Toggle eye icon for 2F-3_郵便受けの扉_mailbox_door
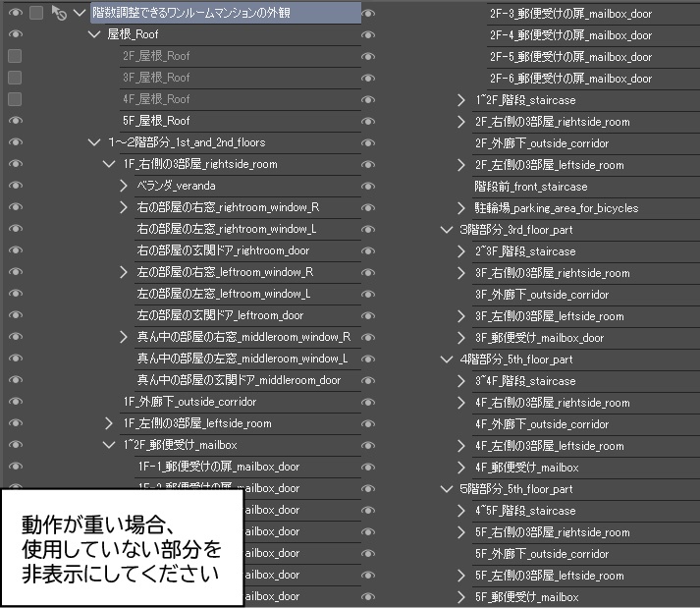This screenshot has height=608, width=700. pos(368,14)
